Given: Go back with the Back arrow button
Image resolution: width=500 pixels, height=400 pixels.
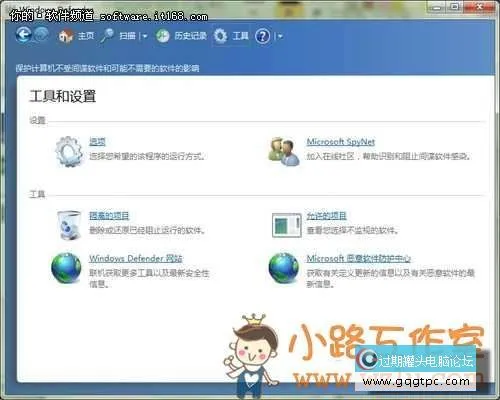Looking at the screenshot, I should (23, 35).
